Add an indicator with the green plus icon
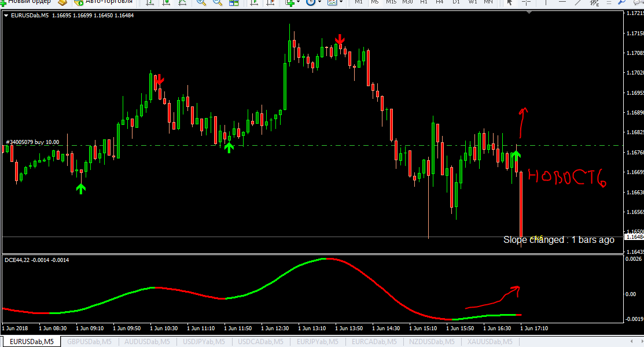This screenshot has height=347, width=644. coord(290,2)
